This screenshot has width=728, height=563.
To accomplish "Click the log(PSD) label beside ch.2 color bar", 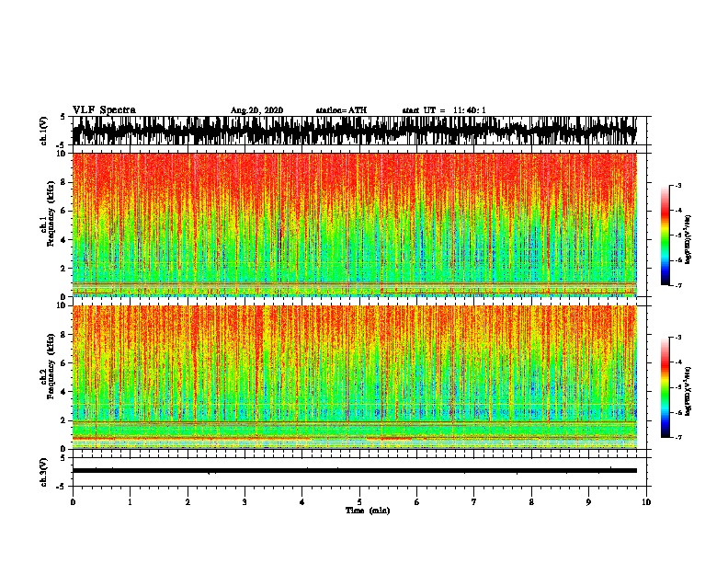I will (x=688, y=391).
